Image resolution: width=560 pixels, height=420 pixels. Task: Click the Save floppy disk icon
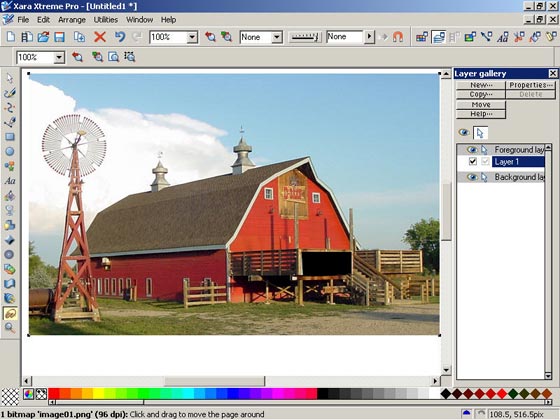pos(59,37)
